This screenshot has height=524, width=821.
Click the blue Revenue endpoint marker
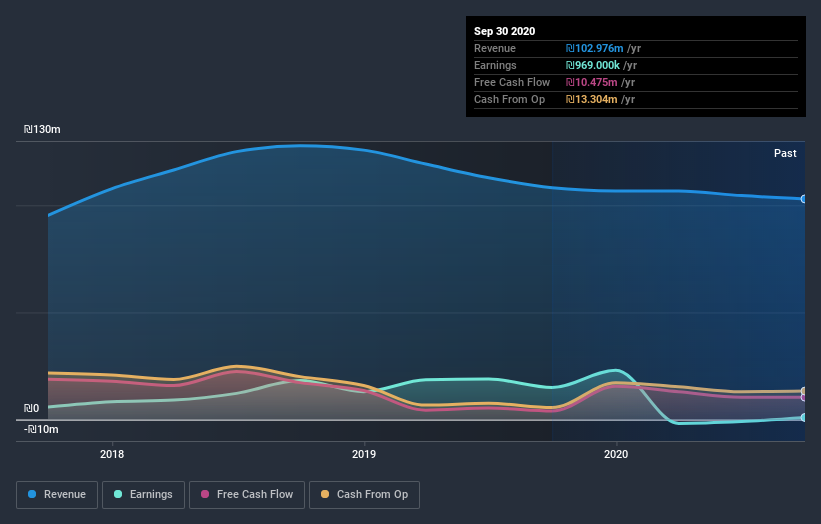click(x=804, y=199)
